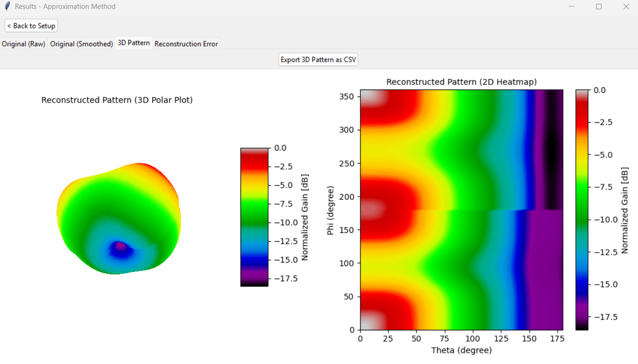Viewport: 638px width, 364px height.
Task: Click the Reconstructed Pattern (3D Polar Plot) title
Action: (x=117, y=100)
